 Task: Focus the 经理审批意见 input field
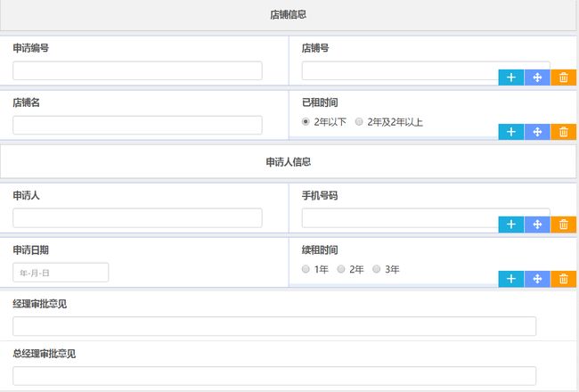pos(274,326)
